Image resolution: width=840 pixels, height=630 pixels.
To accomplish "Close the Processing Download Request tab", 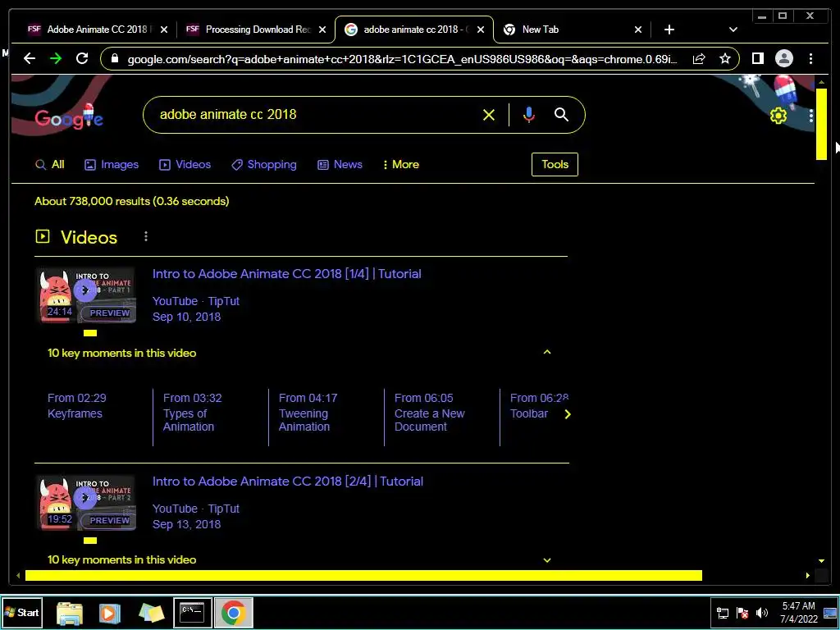I will coord(322,30).
